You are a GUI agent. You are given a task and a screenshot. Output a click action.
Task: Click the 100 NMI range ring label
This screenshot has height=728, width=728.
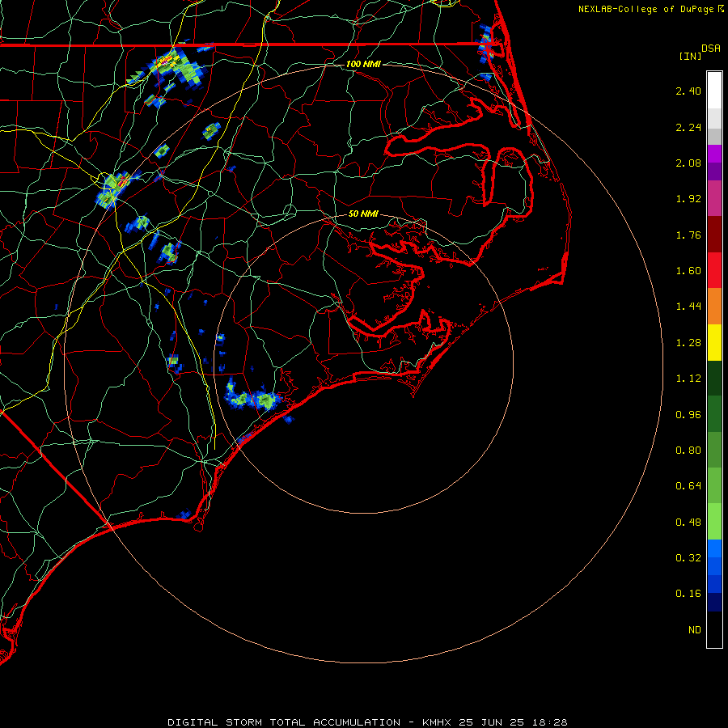coord(363,64)
